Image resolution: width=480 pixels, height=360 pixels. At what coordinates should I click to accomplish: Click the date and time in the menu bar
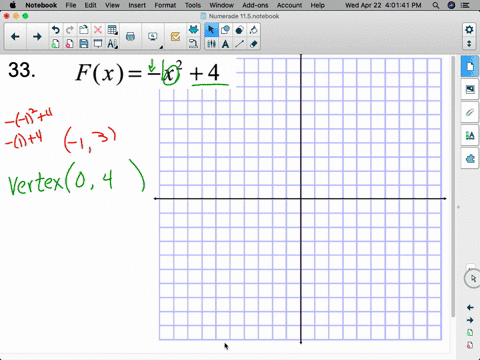coord(383,5)
